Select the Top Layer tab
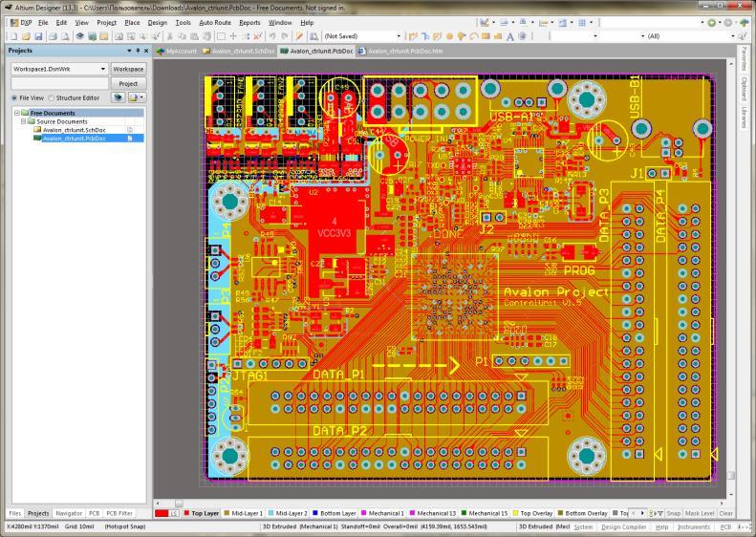756x537 pixels. point(202,513)
